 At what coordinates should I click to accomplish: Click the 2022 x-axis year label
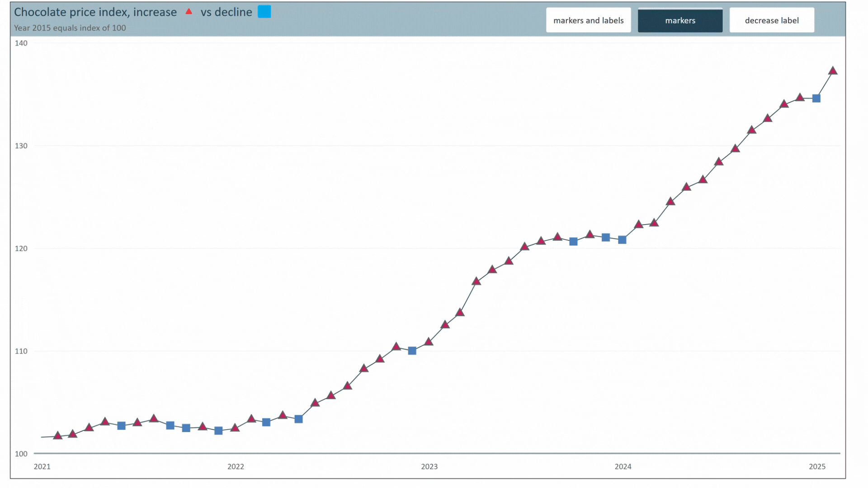[x=236, y=466]
